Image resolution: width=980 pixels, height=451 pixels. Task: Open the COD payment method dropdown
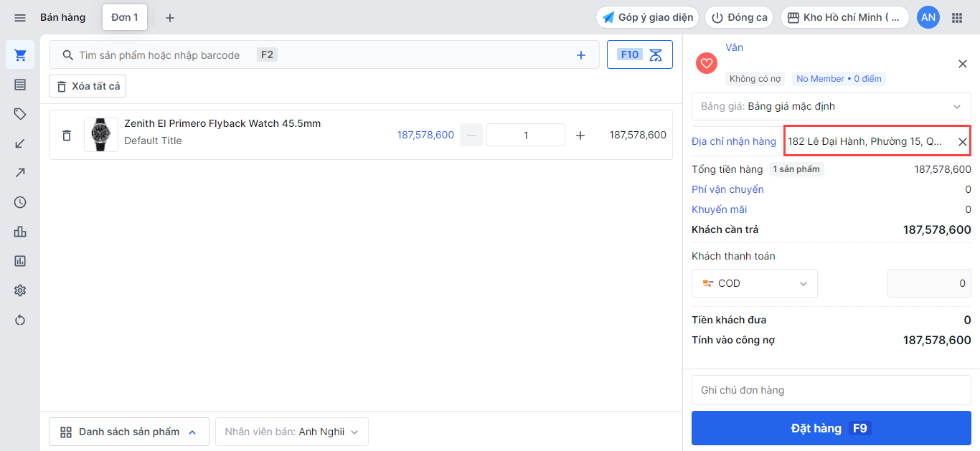[754, 283]
